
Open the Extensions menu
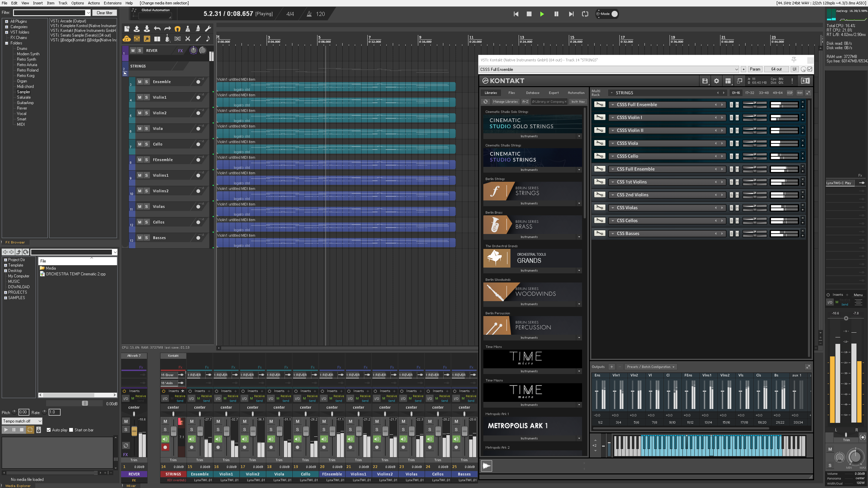click(112, 3)
